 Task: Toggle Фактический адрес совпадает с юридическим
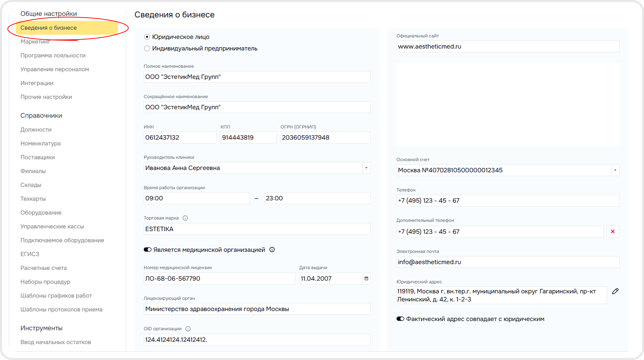click(x=400, y=319)
